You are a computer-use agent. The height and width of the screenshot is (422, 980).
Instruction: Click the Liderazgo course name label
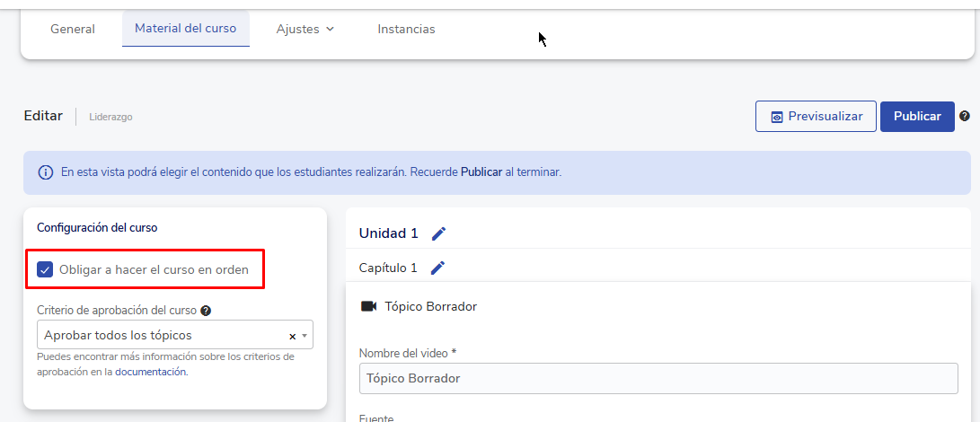tap(110, 117)
